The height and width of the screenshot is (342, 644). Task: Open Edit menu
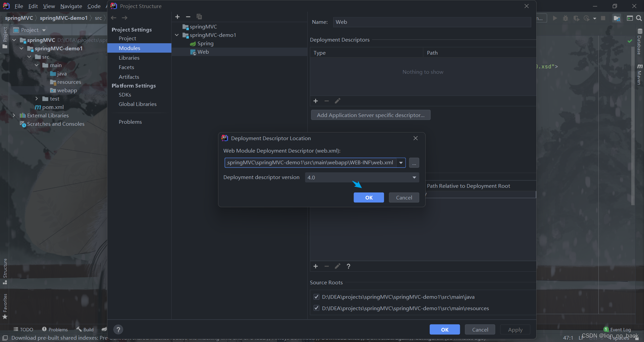33,6
